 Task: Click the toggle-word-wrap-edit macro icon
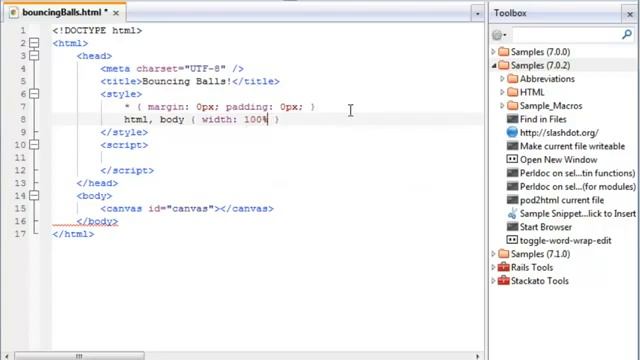(x=512, y=240)
